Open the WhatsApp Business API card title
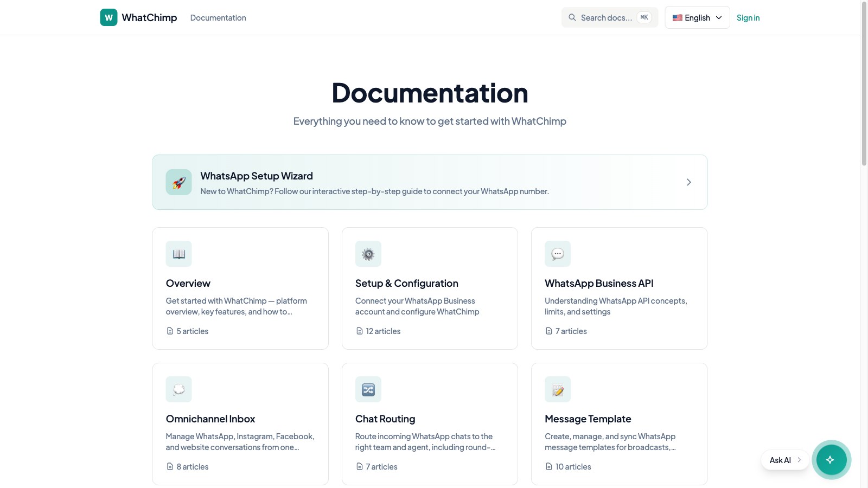Screen dimensions: 868x488 tap(599, 283)
